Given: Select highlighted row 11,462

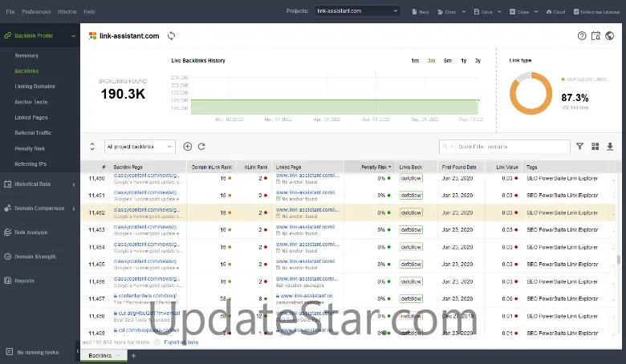Looking at the screenshot, I should 348,212.
